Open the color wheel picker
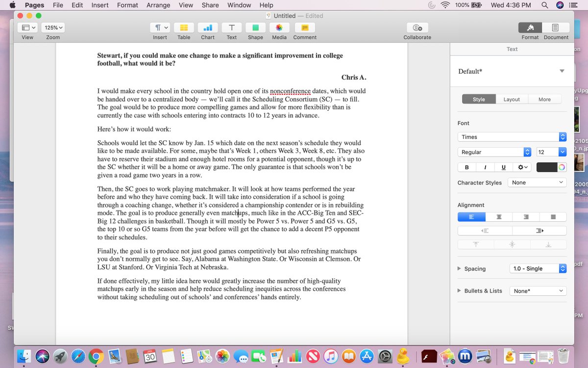The image size is (588, 368). pyautogui.click(x=562, y=167)
